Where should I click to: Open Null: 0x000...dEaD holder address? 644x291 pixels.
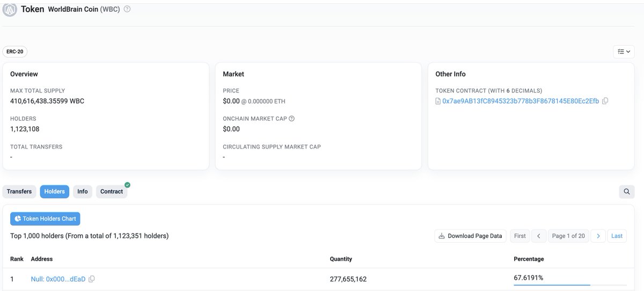(58, 279)
